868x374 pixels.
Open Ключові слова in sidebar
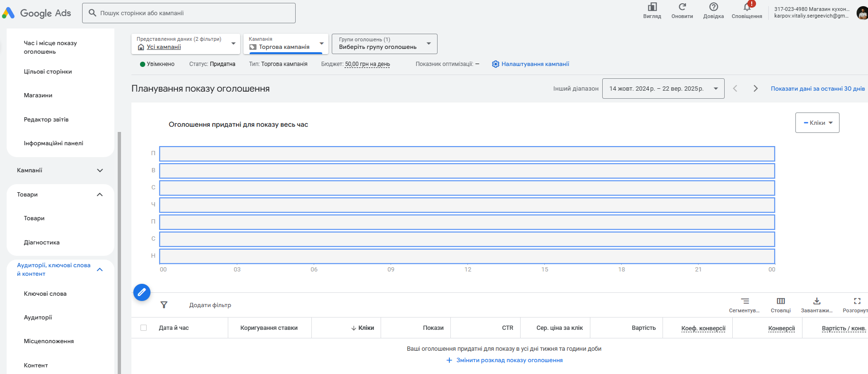(45, 294)
